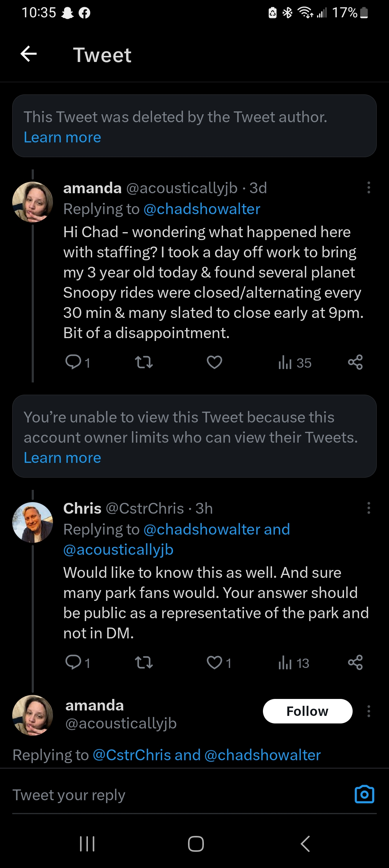
Task: Attach photo using the camera icon
Action: [365, 794]
